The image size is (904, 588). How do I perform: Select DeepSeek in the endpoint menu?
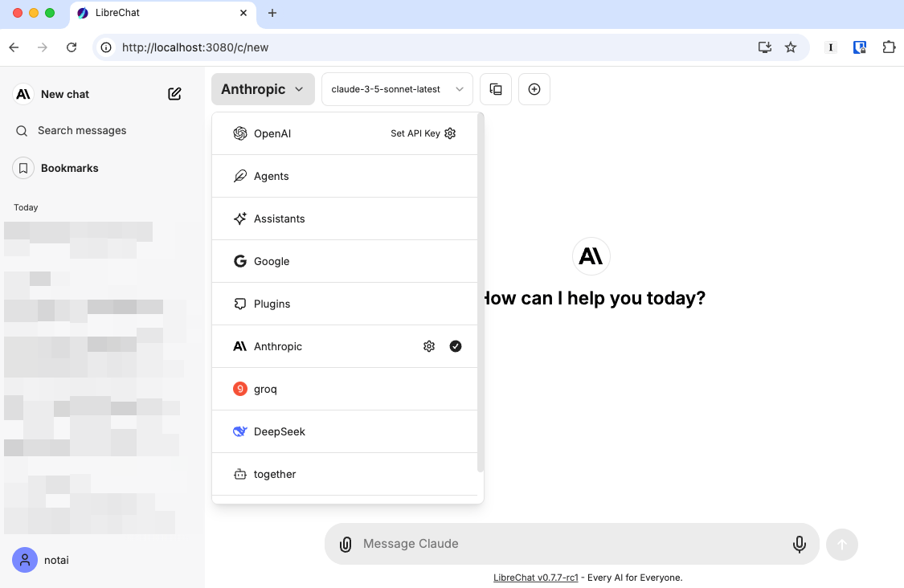point(279,431)
